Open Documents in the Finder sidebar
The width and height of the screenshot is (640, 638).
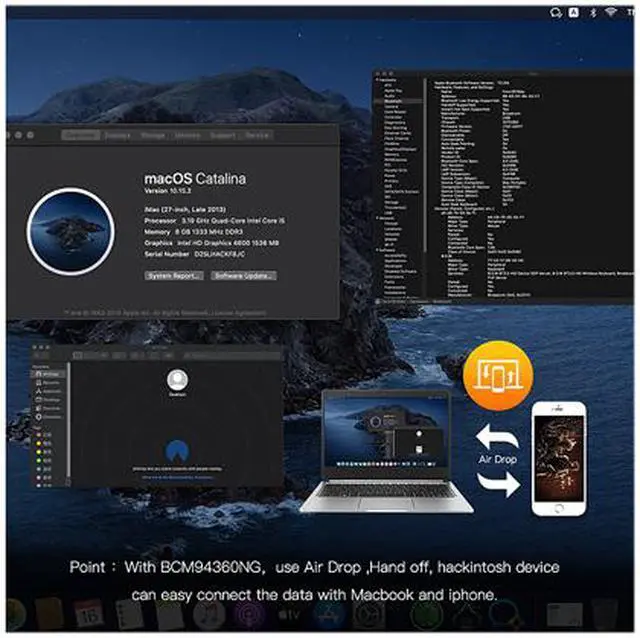coord(48,408)
